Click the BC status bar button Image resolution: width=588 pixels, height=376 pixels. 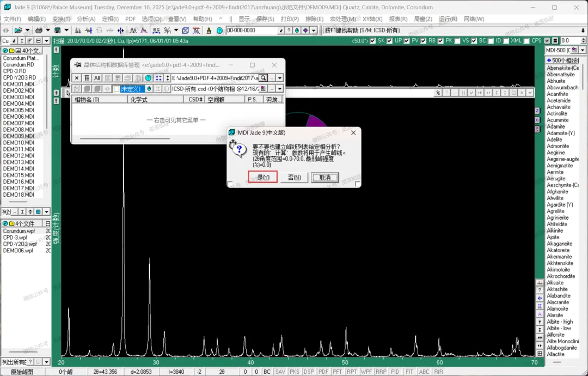click(x=267, y=372)
